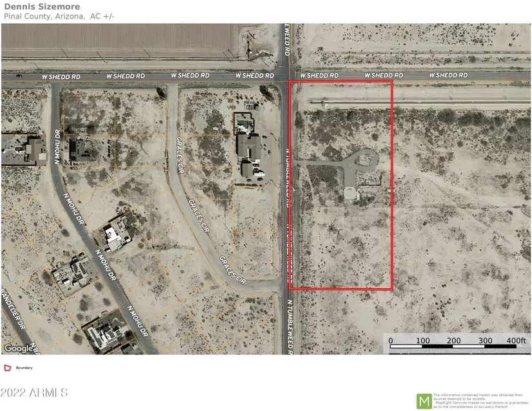Click the 2022 ARMLS watermark

pos(35,392)
